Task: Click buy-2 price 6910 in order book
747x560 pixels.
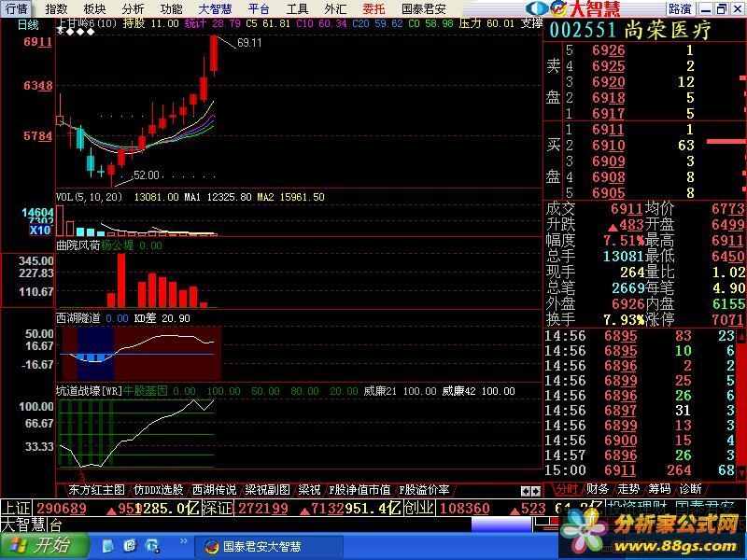Action: point(609,146)
